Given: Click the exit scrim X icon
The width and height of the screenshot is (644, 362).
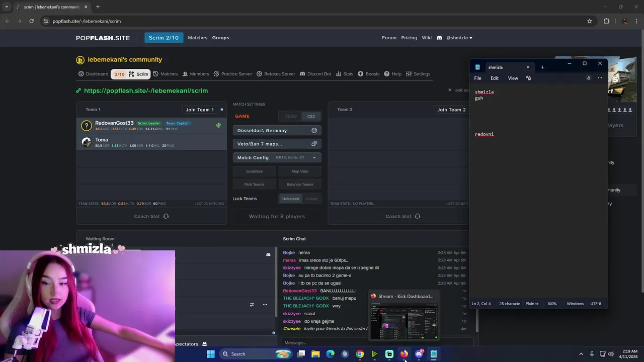Looking at the screenshot, I should pos(450,90).
